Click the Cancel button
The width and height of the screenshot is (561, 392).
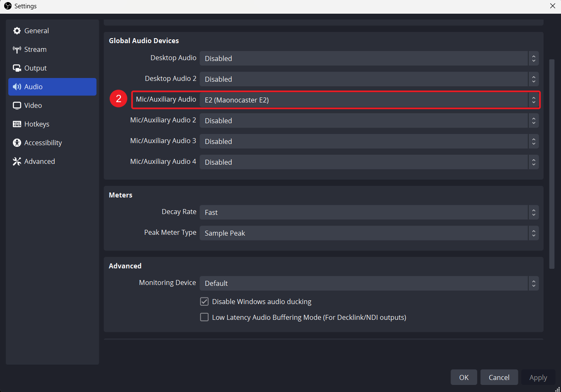pos(499,377)
